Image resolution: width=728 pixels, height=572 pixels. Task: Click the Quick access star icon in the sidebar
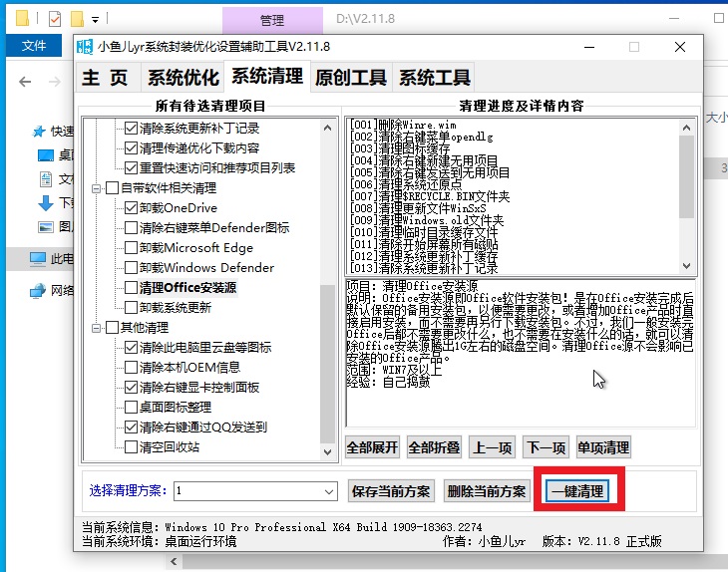(39, 131)
